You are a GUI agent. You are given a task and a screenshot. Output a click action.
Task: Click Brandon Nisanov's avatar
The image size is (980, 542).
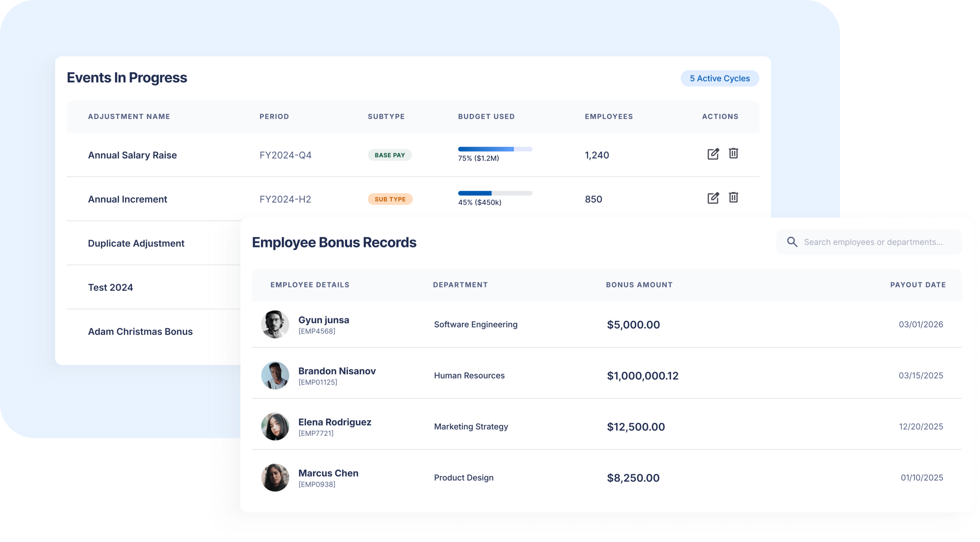coord(275,375)
